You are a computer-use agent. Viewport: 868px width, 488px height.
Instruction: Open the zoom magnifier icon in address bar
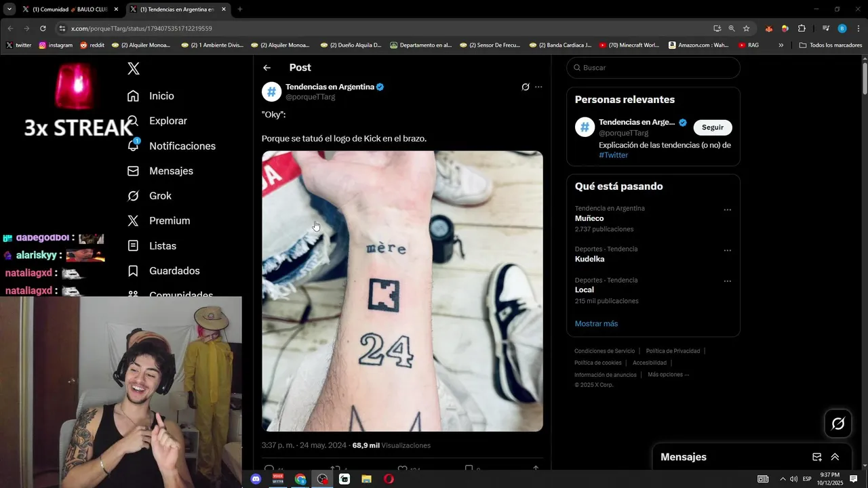[x=732, y=28]
